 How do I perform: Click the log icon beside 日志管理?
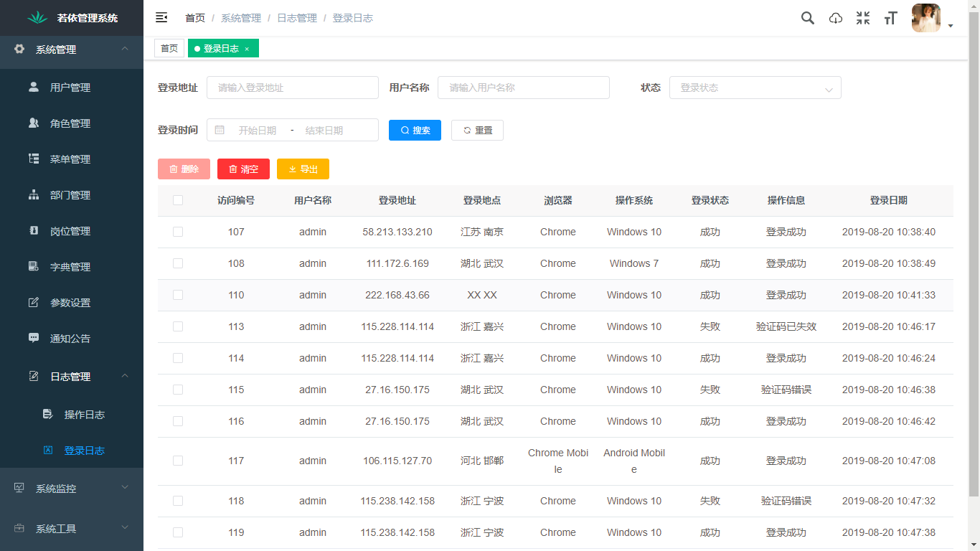[x=34, y=376]
